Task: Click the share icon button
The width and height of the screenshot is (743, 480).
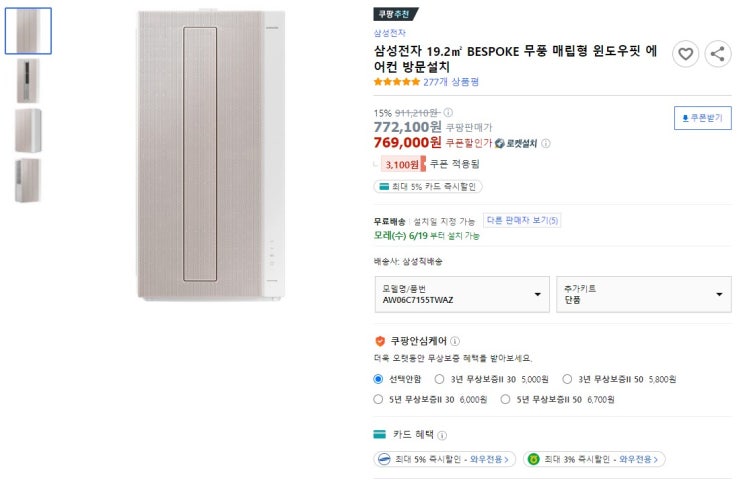Action: click(717, 54)
